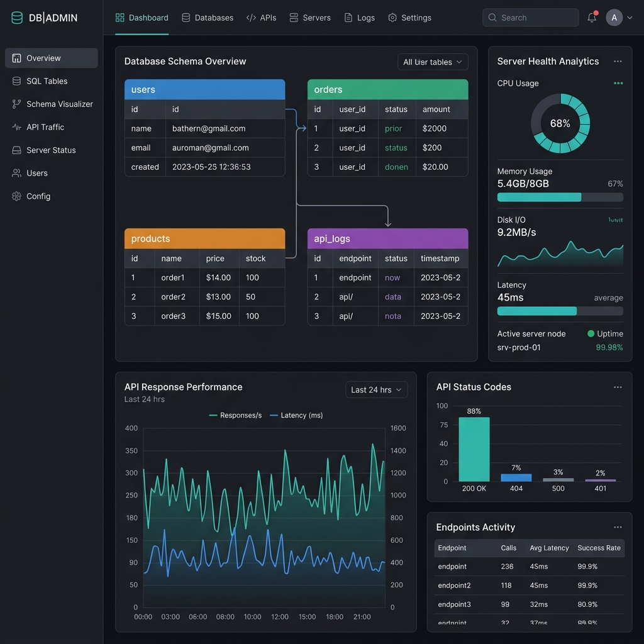Open the All User tables dropdown
The height and width of the screenshot is (644, 644).
tap(433, 62)
